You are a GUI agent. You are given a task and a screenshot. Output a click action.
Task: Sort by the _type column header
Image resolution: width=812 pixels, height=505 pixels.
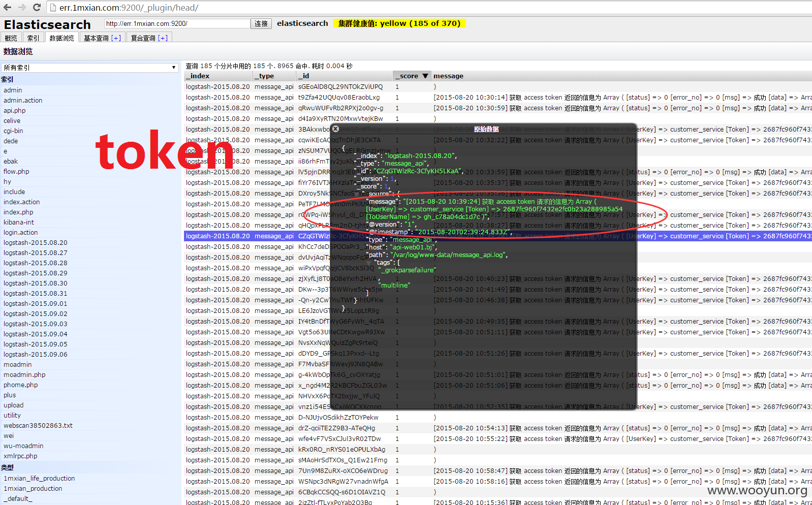[x=274, y=76]
